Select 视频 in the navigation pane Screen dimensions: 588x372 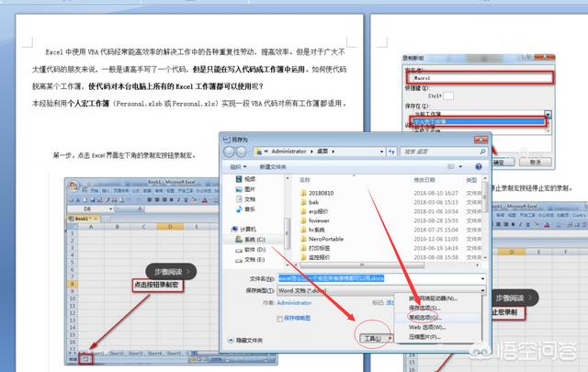pos(245,179)
